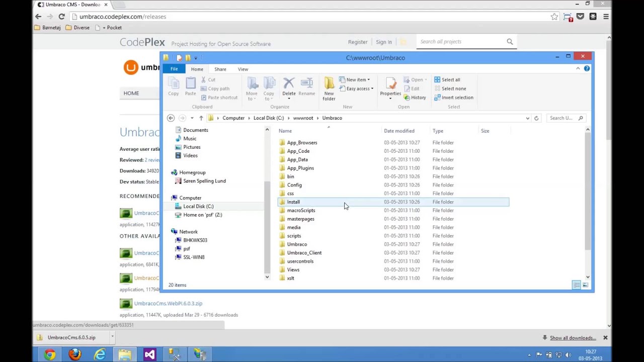Open UmbracoCms.6.0.5.zip download options arrow

tap(112, 337)
